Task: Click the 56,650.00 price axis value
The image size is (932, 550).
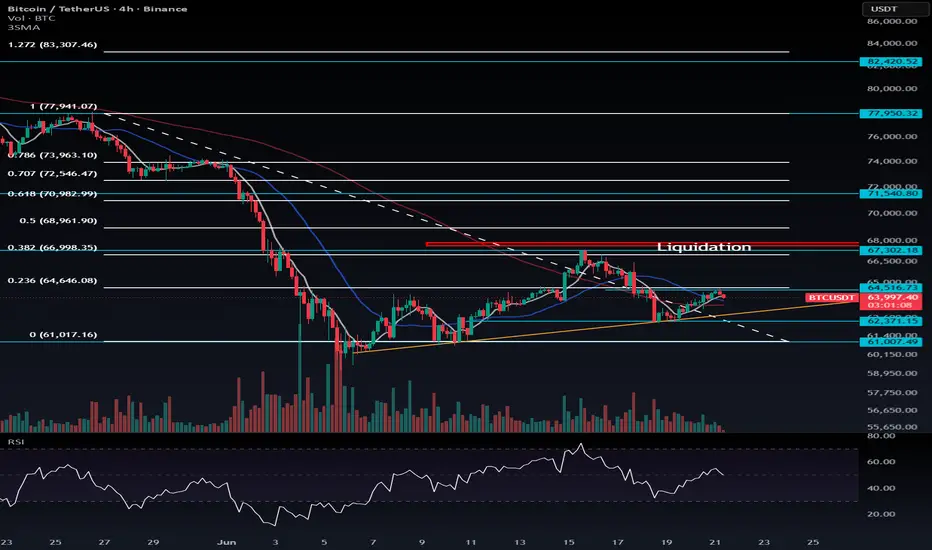Action: pos(892,410)
